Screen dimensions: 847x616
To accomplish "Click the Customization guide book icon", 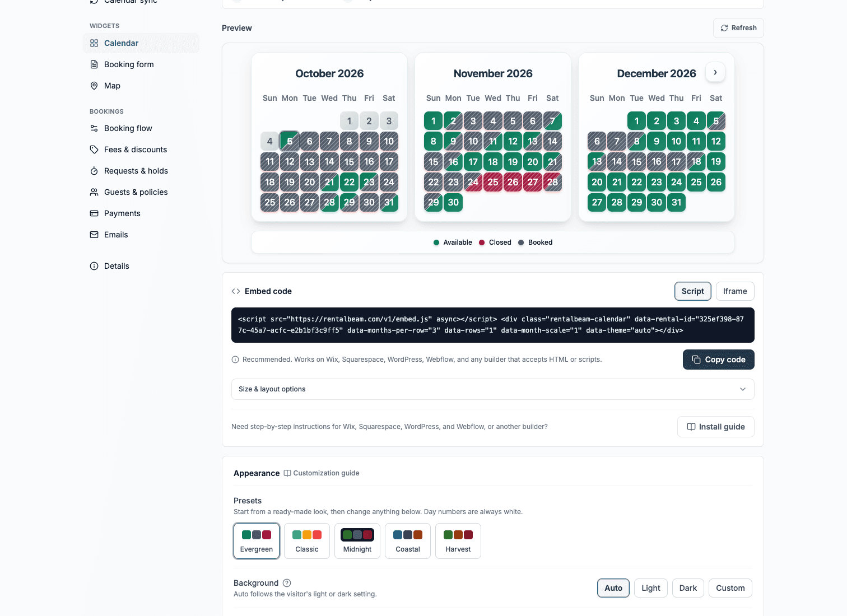I will [x=287, y=473].
